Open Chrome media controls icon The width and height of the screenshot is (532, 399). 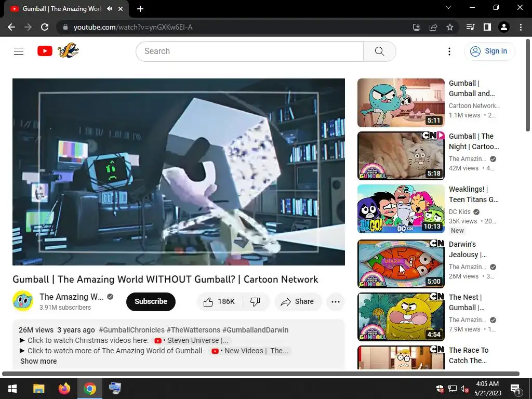471,27
